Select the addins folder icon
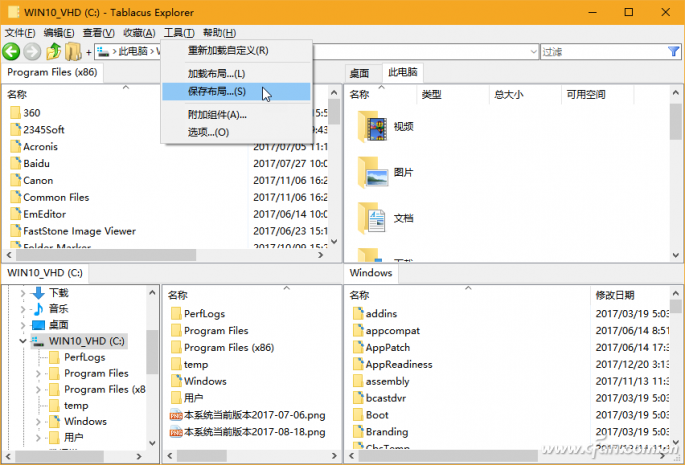685x465 pixels. click(x=358, y=313)
